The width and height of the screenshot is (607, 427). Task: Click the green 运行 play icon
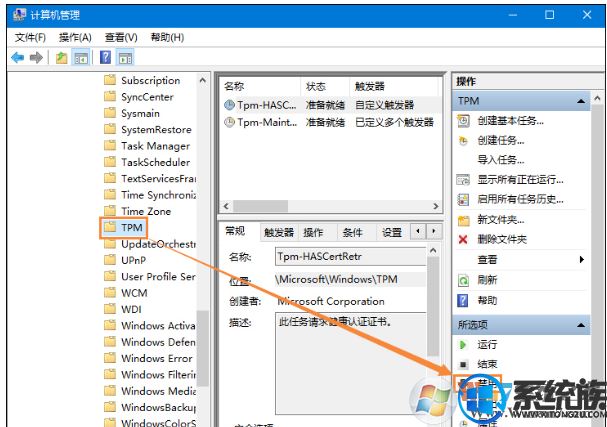(463, 345)
